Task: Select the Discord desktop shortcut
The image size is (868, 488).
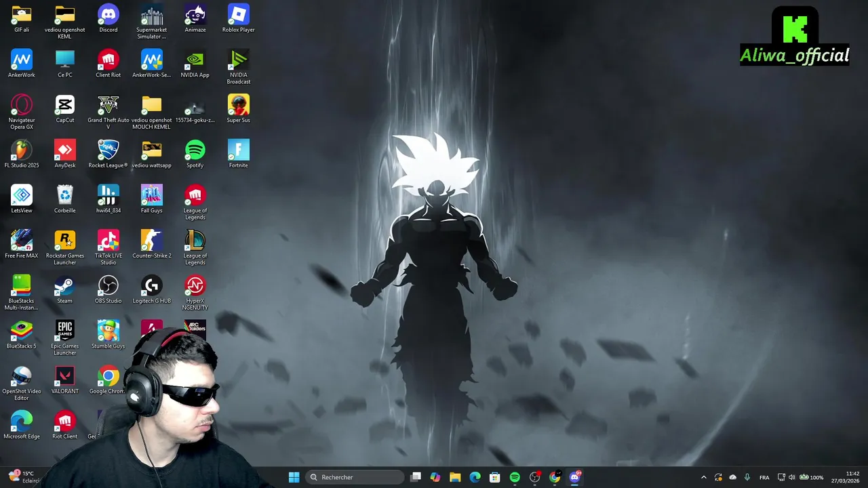Action: coord(108,18)
